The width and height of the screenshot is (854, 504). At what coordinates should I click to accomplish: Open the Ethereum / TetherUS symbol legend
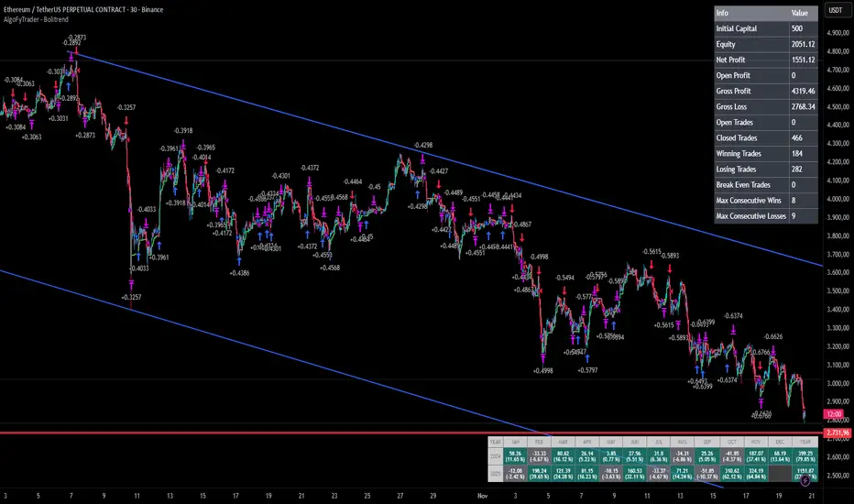tap(83, 9)
